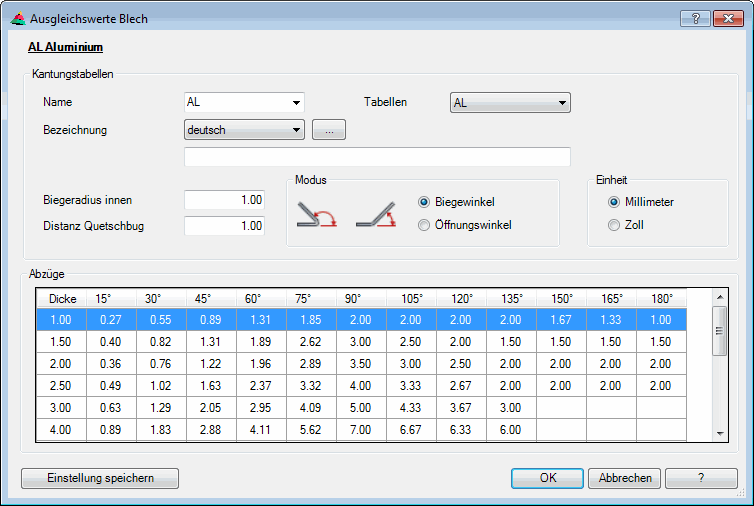Image resolution: width=754 pixels, height=506 pixels.
Task: Choose Millimeter as the unit
Action: click(x=614, y=201)
